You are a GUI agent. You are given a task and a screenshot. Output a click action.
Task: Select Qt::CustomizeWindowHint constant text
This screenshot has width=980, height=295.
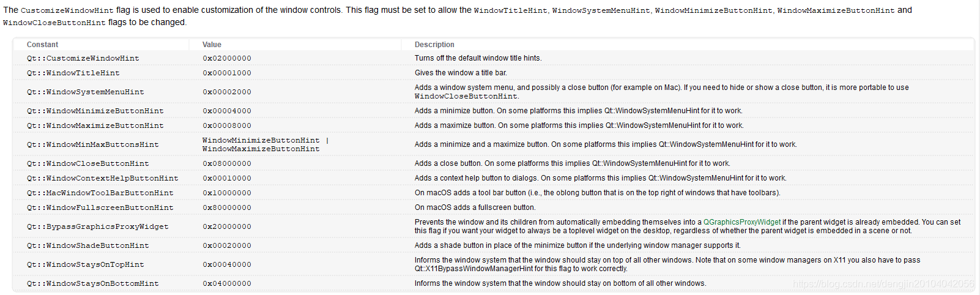(83, 58)
